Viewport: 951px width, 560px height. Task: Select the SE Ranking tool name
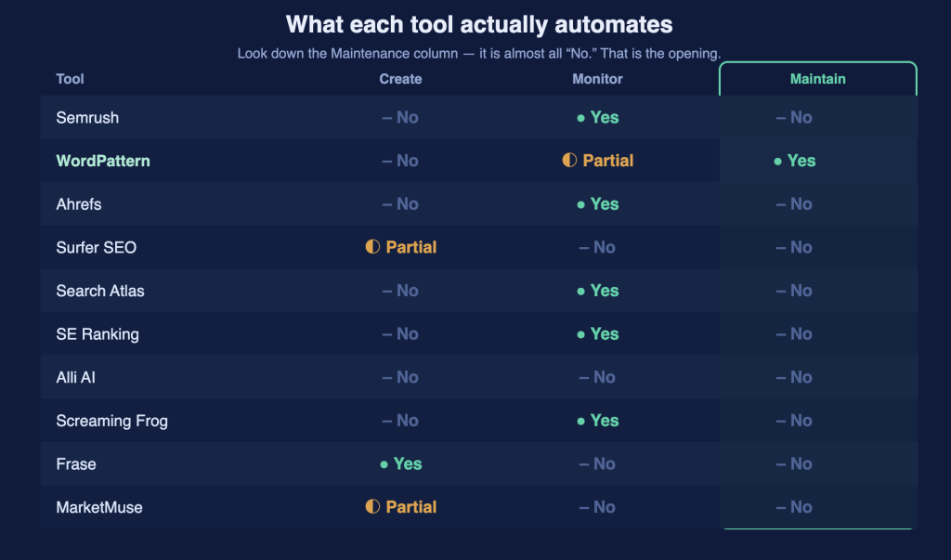tap(98, 334)
